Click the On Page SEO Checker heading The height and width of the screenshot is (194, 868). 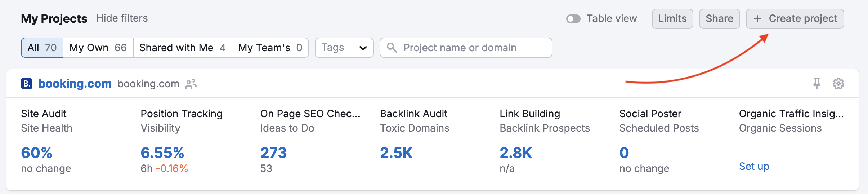(310, 114)
